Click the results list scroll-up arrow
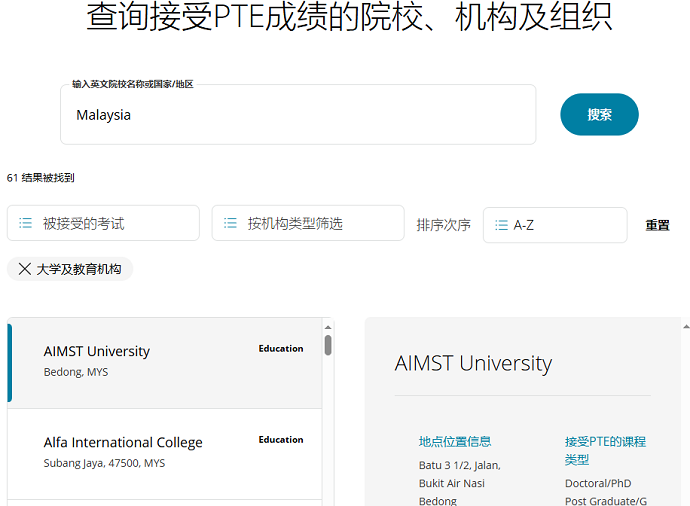 [328, 327]
